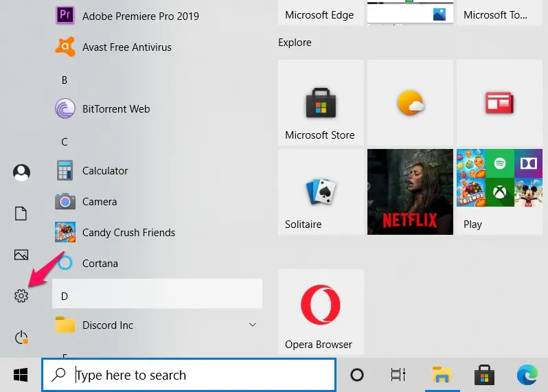Focus the Type here to search box

click(189, 375)
